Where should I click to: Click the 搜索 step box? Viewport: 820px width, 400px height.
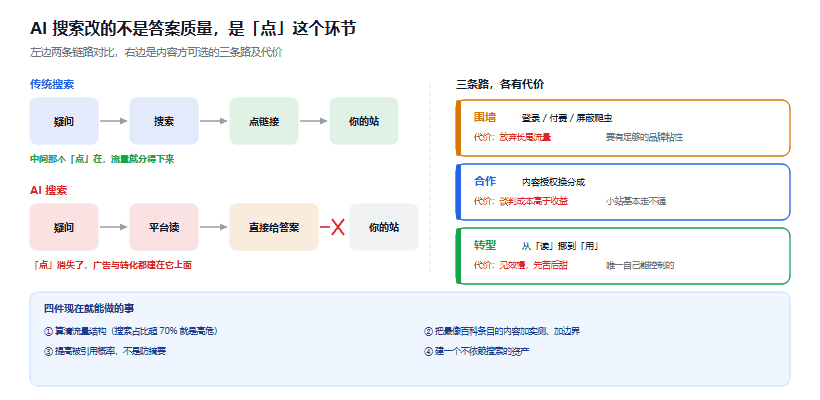click(164, 121)
